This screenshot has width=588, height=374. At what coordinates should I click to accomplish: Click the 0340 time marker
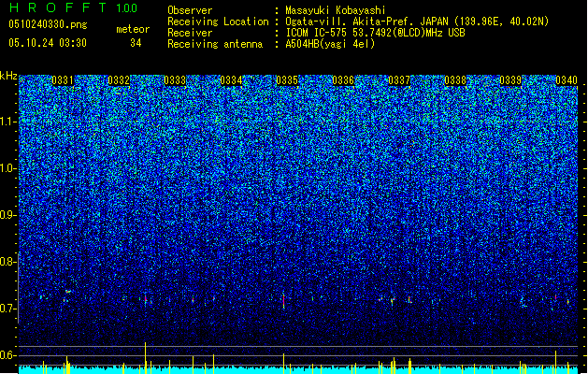click(x=566, y=80)
